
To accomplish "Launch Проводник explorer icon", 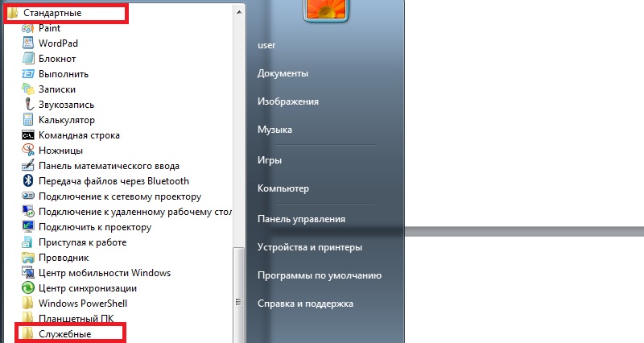I will (x=28, y=258).
